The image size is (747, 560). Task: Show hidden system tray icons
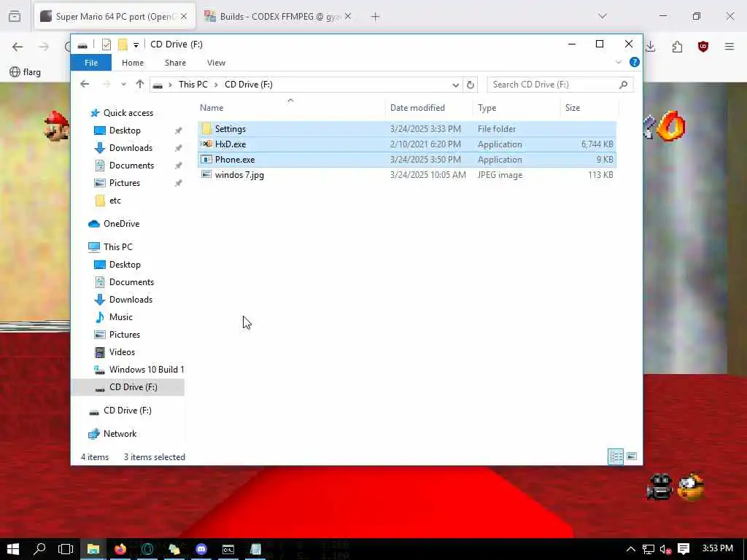pyautogui.click(x=631, y=549)
